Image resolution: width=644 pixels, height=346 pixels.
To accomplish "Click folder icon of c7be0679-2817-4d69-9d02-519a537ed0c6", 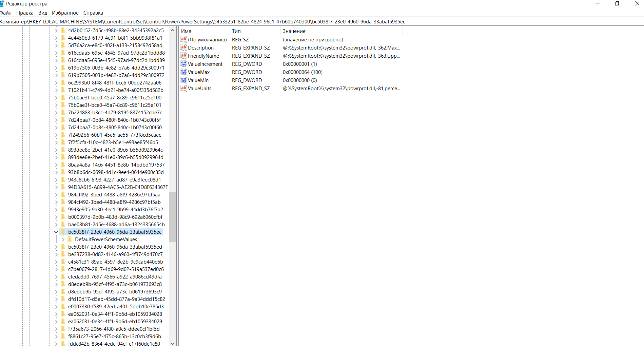I will point(63,269).
